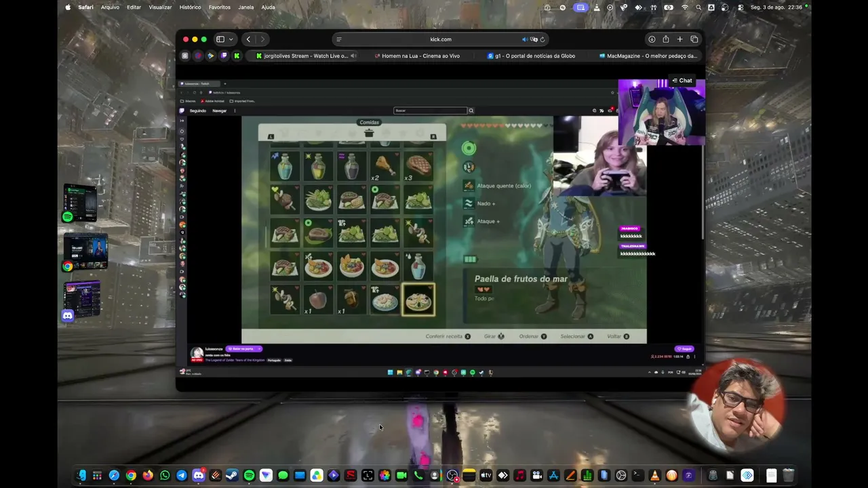Select the Paella de frutos do mar item

pos(418,300)
